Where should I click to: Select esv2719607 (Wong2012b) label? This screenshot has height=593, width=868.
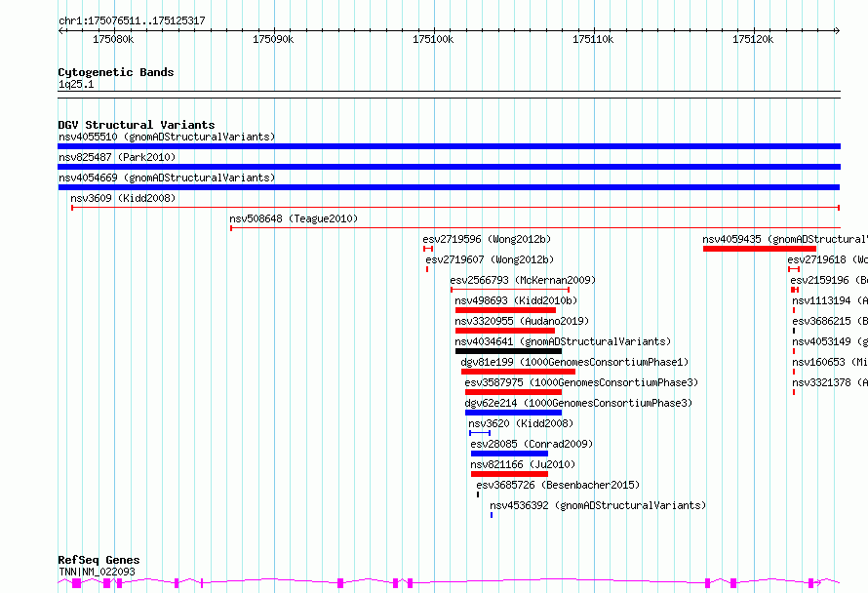tap(490, 259)
